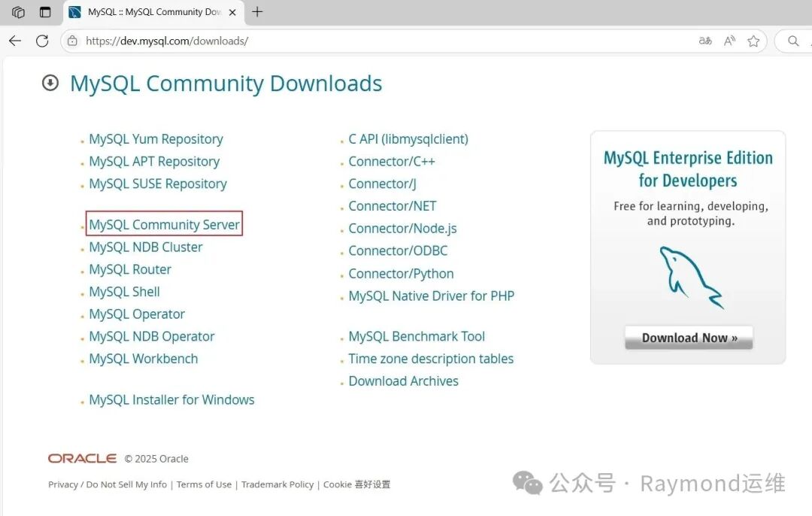Open Connector/ODBC link
The height and width of the screenshot is (516, 812).
coord(398,250)
